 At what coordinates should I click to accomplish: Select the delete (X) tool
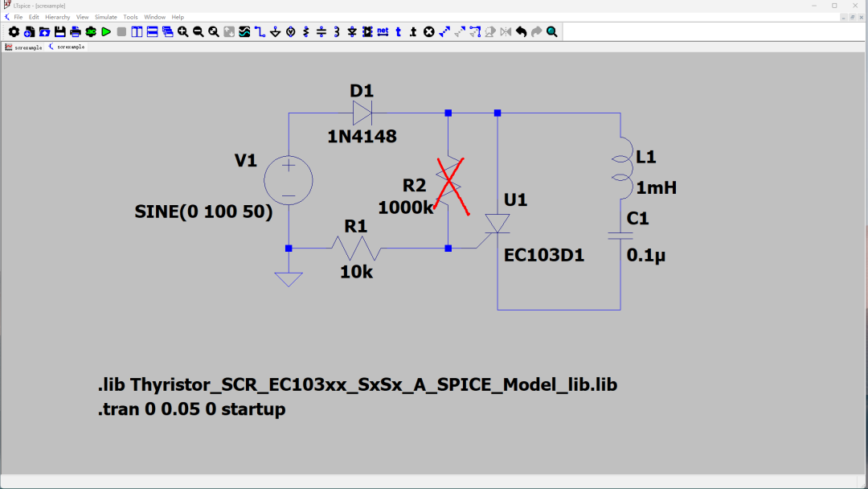pos(428,32)
